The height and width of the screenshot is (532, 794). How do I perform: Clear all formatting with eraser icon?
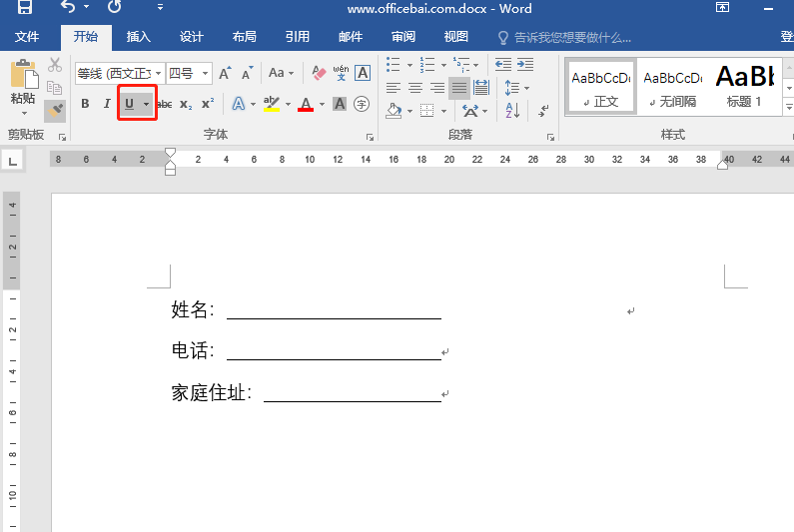319,74
